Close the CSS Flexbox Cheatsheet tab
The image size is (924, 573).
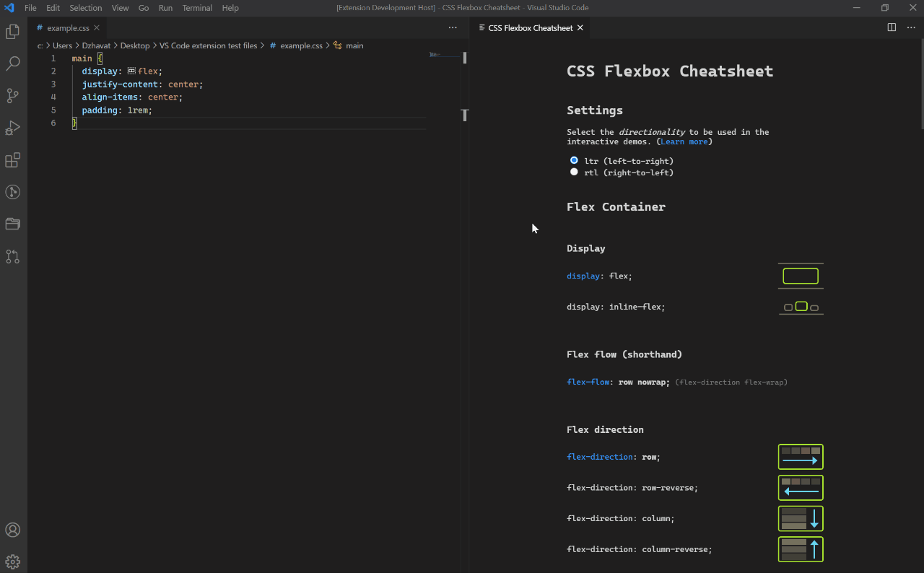click(x=580, y=28)
